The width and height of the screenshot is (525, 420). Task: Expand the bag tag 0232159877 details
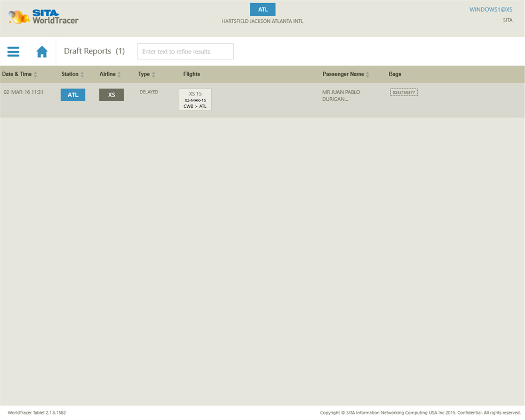pos(403,92)
